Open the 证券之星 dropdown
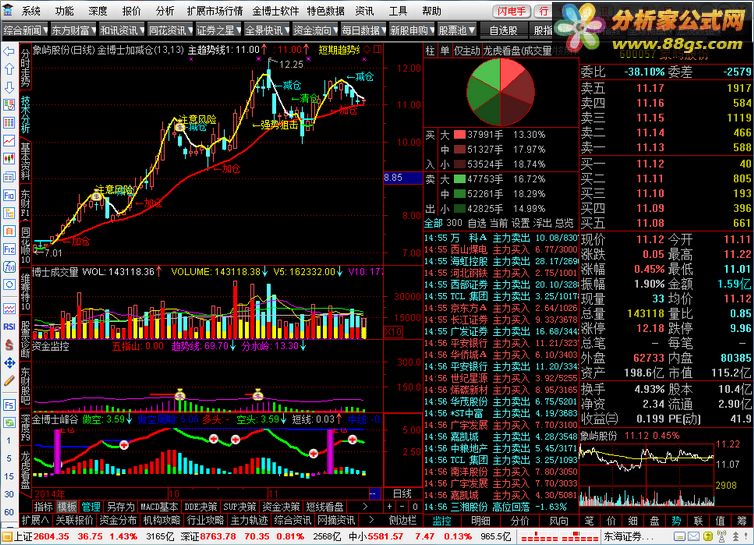 click(x=218, y=30)
